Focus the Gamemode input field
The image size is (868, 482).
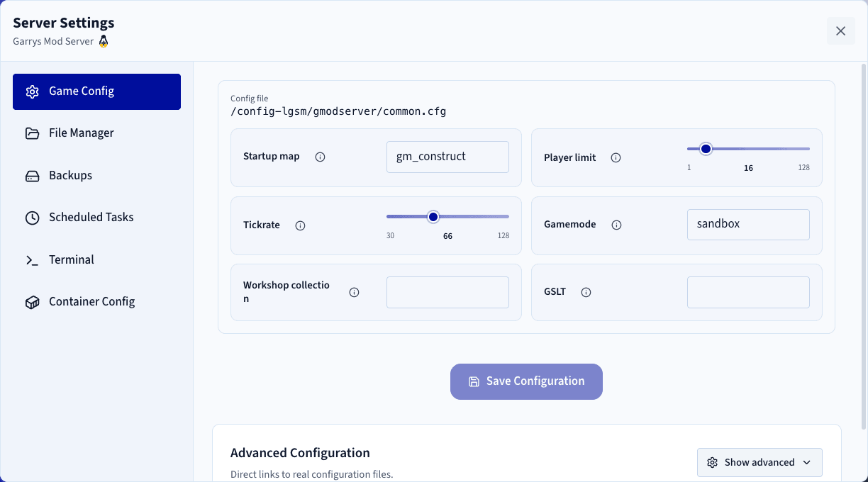pyautogui.click(x=748, y=224)
